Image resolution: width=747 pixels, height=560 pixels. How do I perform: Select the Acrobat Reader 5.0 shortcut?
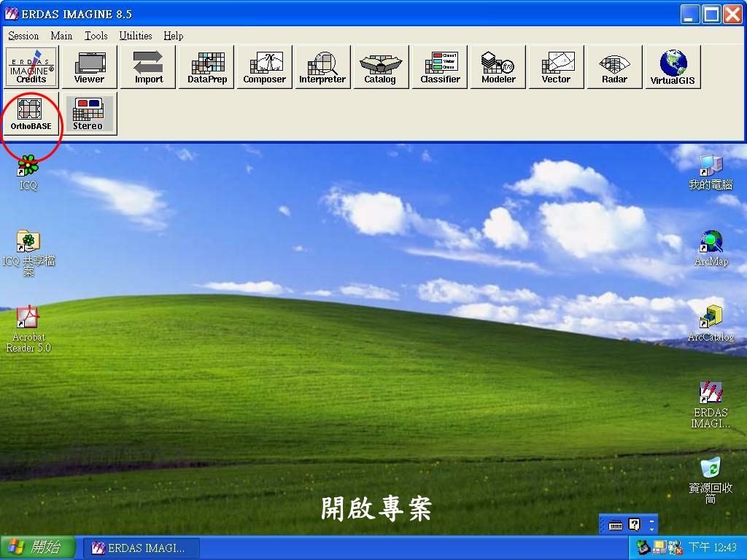(28, 329)
